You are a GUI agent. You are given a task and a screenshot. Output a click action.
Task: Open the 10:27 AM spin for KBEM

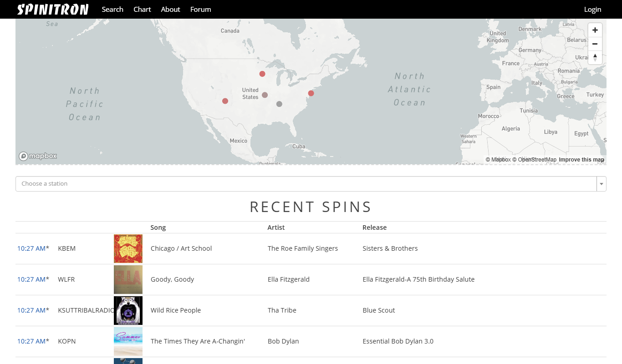(x=31, y=248)
